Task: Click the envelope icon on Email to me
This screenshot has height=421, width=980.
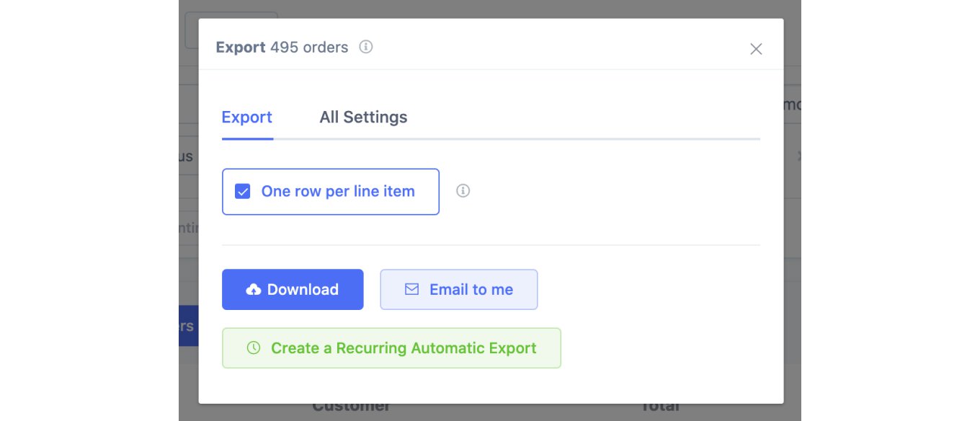Action: click(411, 289)
